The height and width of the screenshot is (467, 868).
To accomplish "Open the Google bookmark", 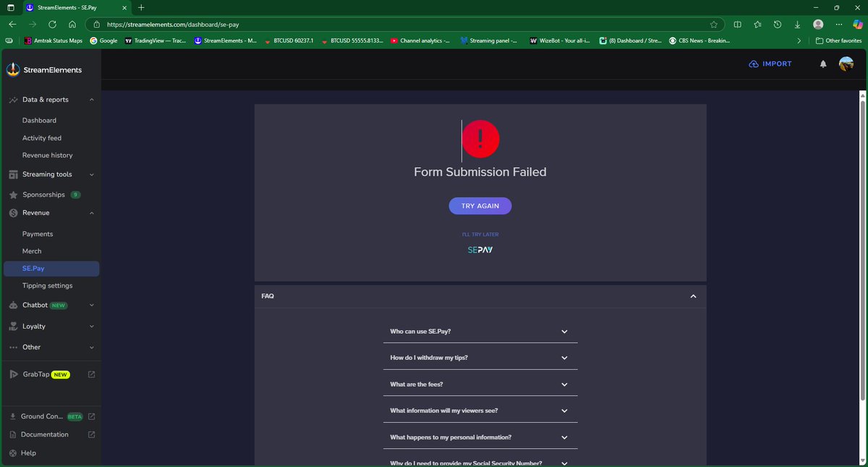I will pyautogui.click(x=103, y=41).
